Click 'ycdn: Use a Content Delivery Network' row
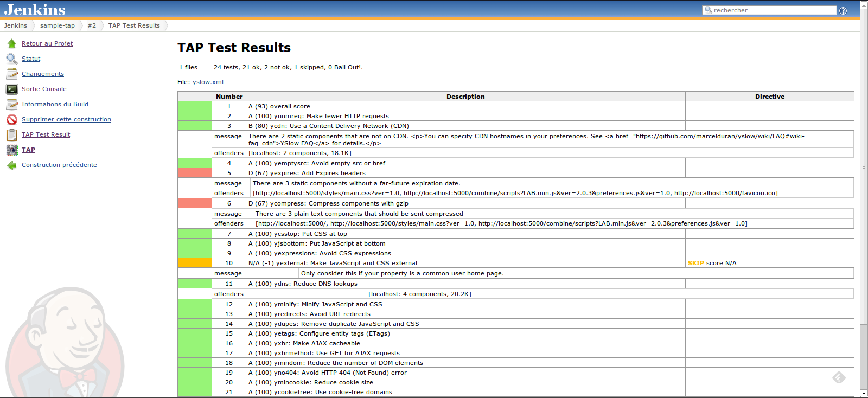The image size is (868, 398). coord(516,126)
